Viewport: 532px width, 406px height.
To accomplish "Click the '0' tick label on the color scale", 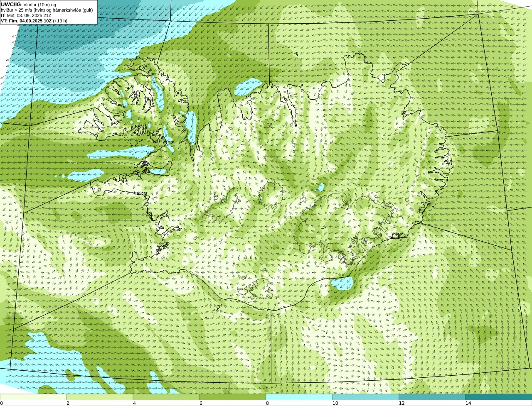I will [x=1, y=403].
